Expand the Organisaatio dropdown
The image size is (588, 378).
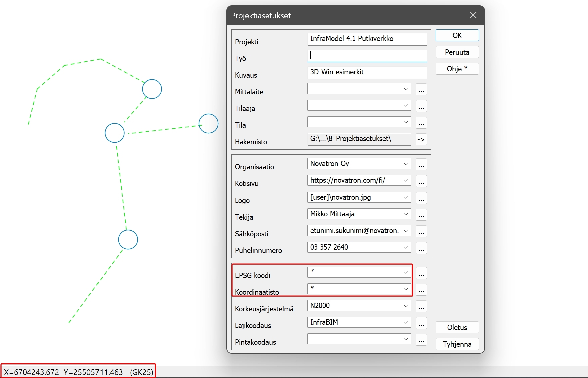pos(406,164)
